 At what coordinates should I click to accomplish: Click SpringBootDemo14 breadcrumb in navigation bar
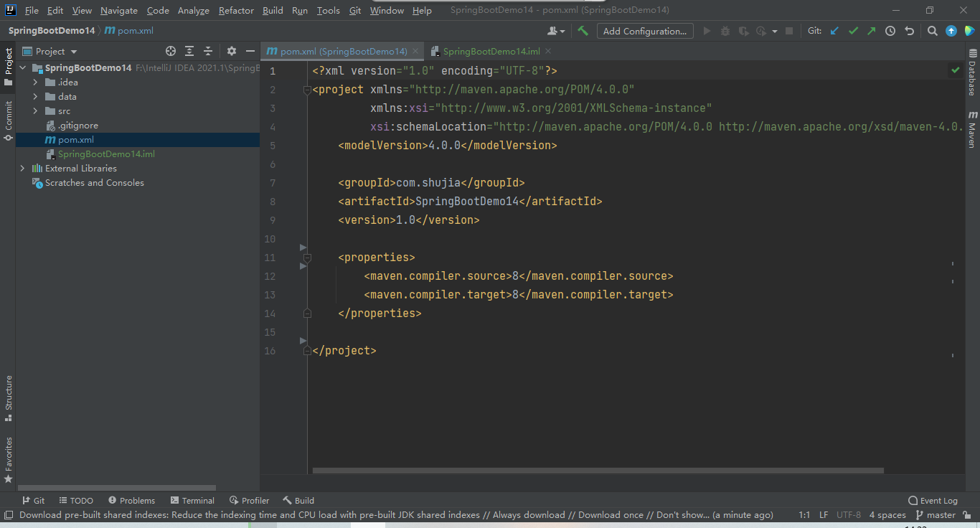(x=52, y=31)
